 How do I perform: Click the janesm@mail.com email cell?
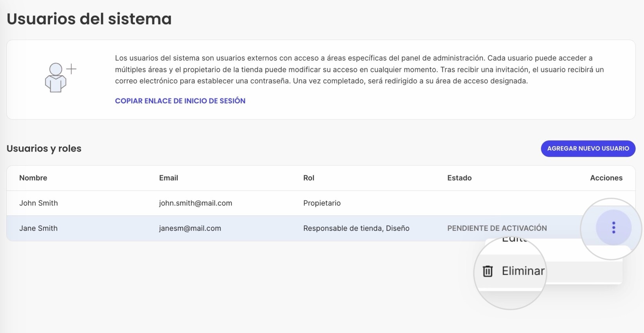(190, 228)
